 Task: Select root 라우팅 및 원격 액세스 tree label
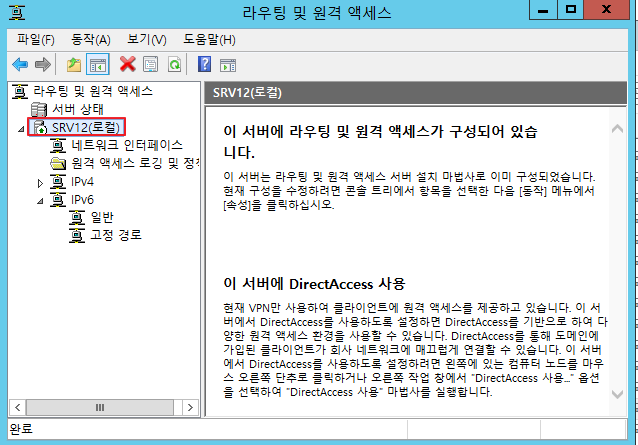click(x=93, y=91)
